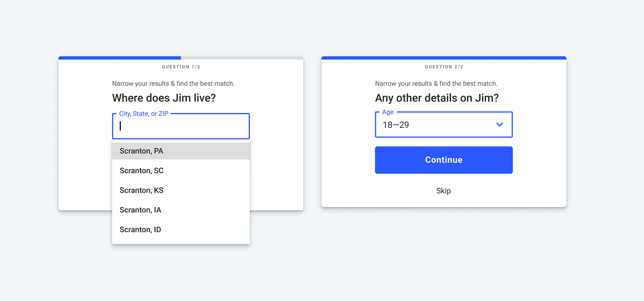Open the Age 18—29 dropdown
The width and height of the screenshot is (644, 301).
[444, 125]
